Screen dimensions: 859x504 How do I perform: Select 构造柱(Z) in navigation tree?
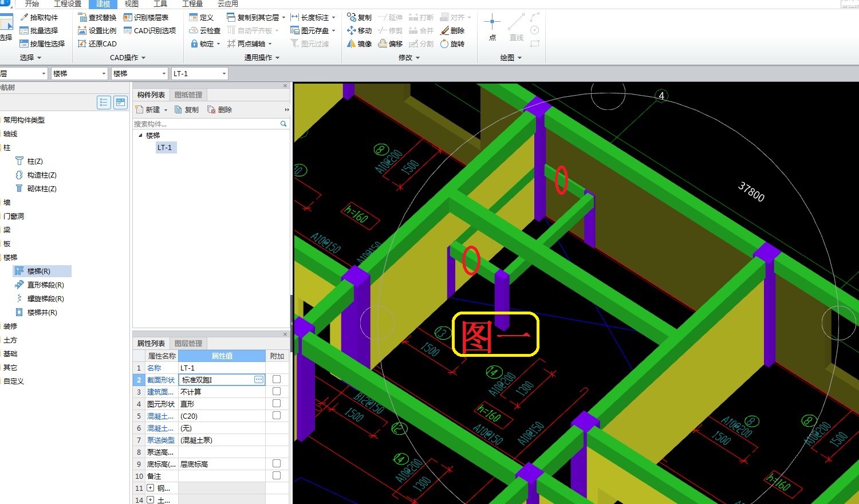coord(42,175)
